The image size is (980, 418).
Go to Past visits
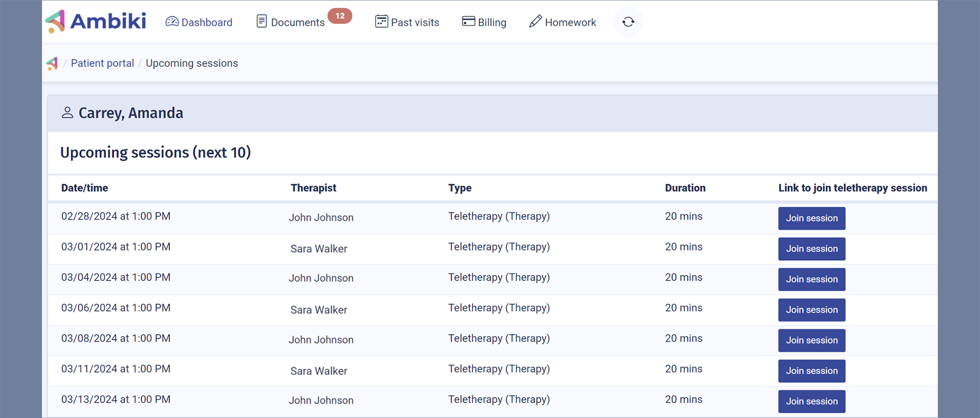[407, 22]
